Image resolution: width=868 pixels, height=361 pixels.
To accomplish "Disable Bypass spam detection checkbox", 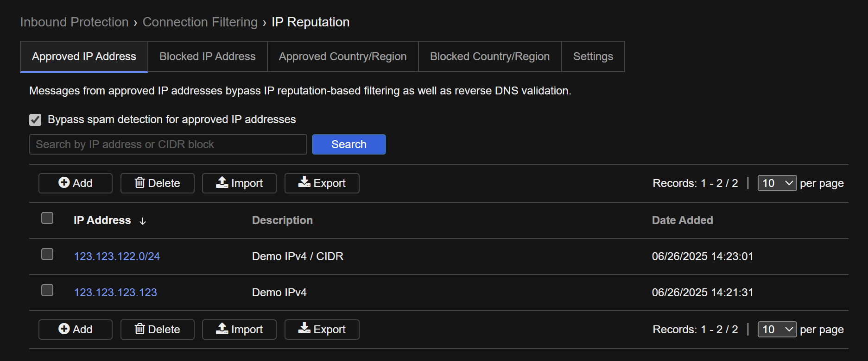I will pos(35,120).
